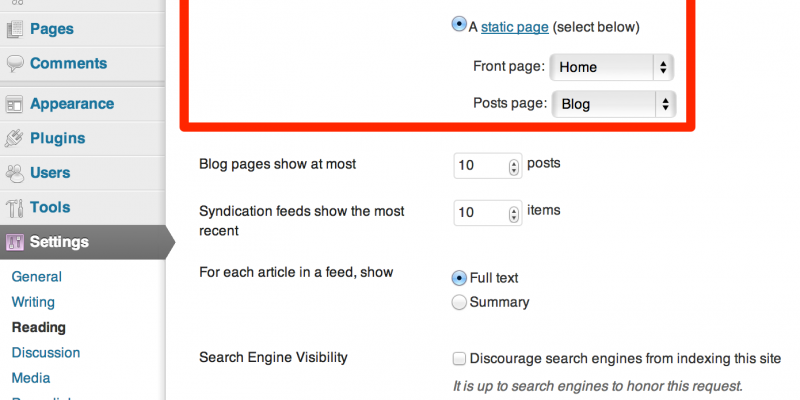
Task: Click the Tools wrench icon
Action: pyautogui.click(x=15, y=208)
